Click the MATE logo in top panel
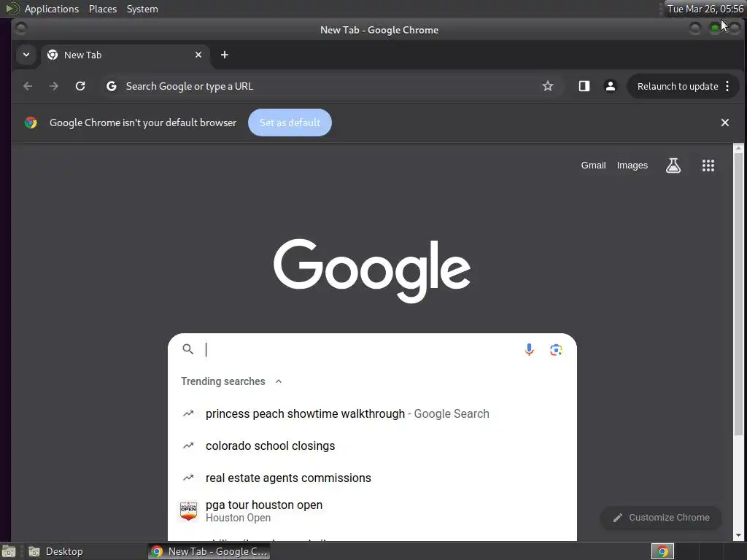The width and height of the screenshot is (747, 560). pyautogui.click(x=12, y=9)
